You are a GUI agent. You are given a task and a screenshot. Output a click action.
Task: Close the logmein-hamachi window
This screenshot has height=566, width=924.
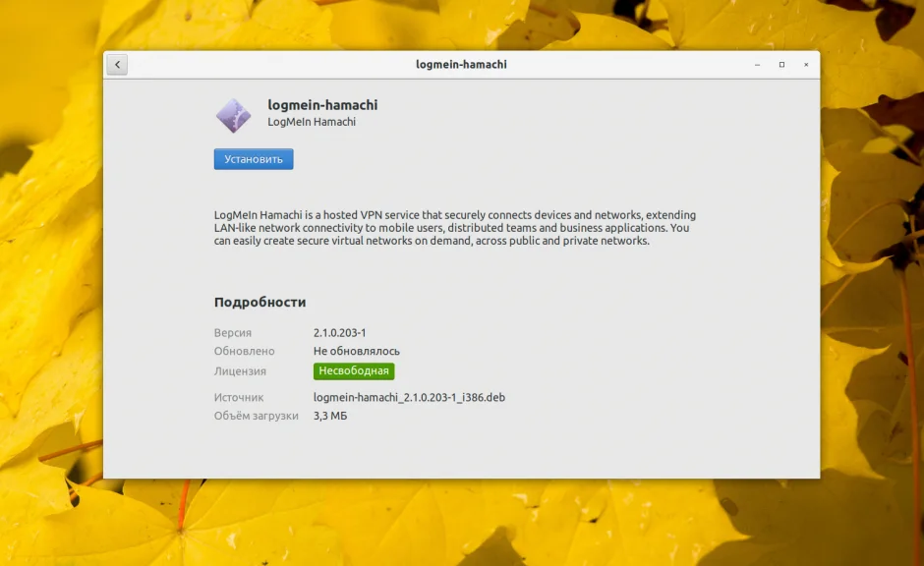coord(806,65)
